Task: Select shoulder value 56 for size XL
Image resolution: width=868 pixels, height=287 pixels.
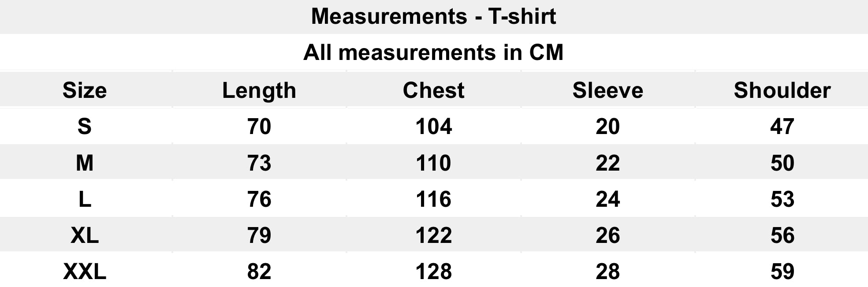Action: coord(782,235)
